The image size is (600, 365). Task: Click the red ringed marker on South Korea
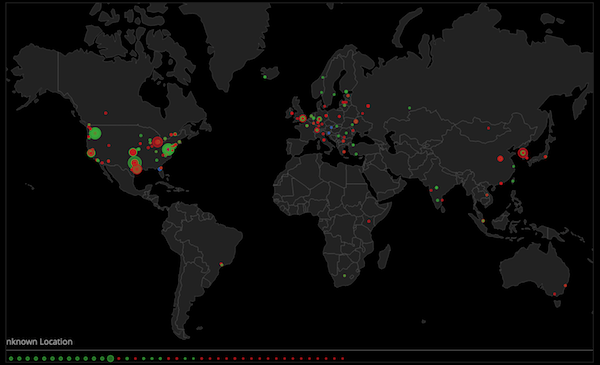pyautogui.click(x=523, y=153)
